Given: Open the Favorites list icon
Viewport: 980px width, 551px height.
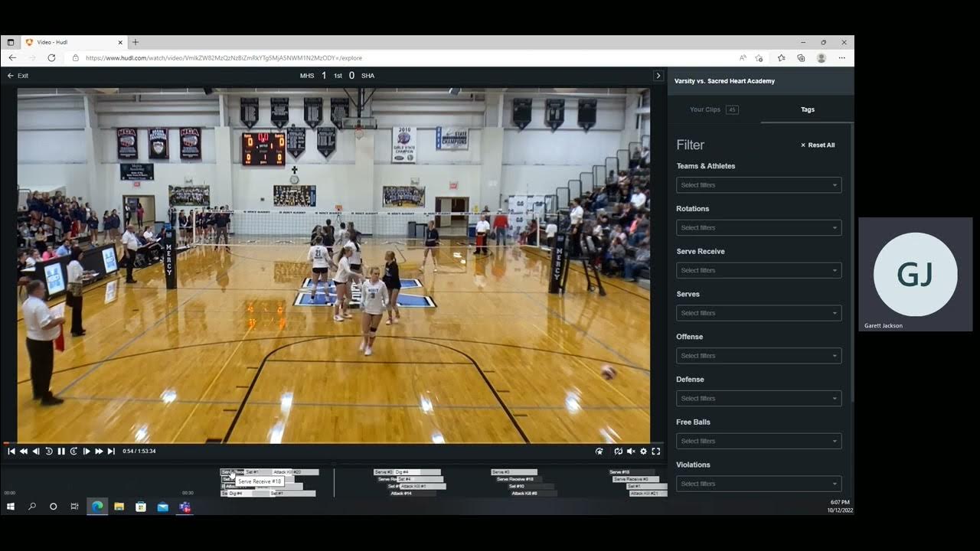Looking at the screenshot, I should (781, 57).
